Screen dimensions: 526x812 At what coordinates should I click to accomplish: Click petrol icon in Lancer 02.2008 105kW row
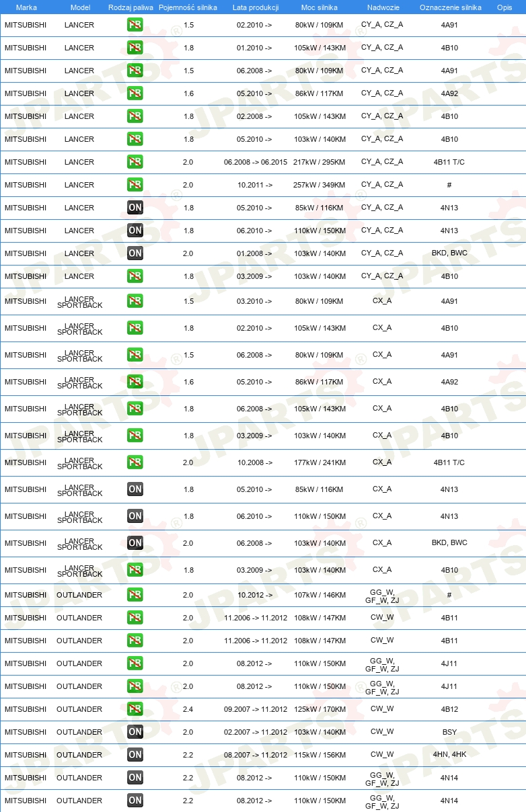[x=135, y=116]
